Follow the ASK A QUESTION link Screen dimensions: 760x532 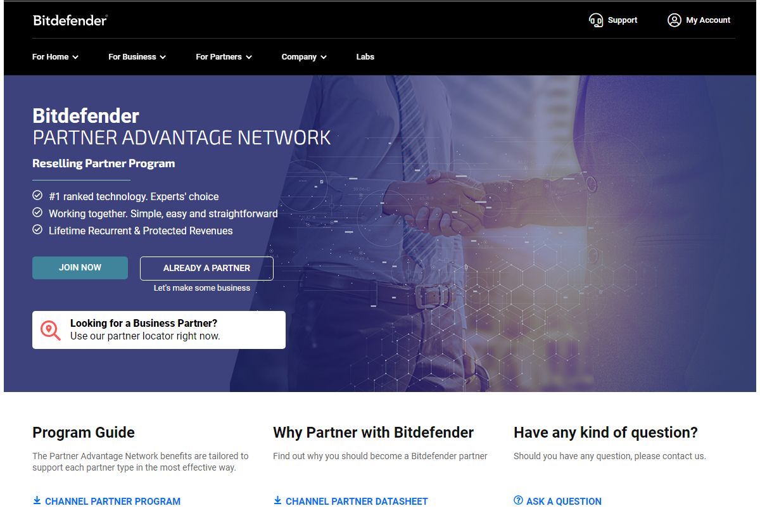pyautogui.click(x=564, y=502)
